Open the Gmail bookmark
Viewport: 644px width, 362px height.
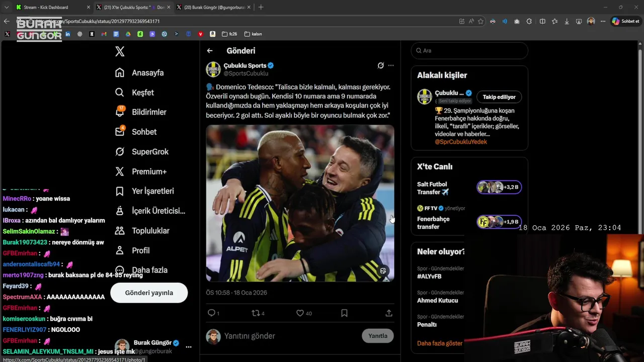coord(104,34)
